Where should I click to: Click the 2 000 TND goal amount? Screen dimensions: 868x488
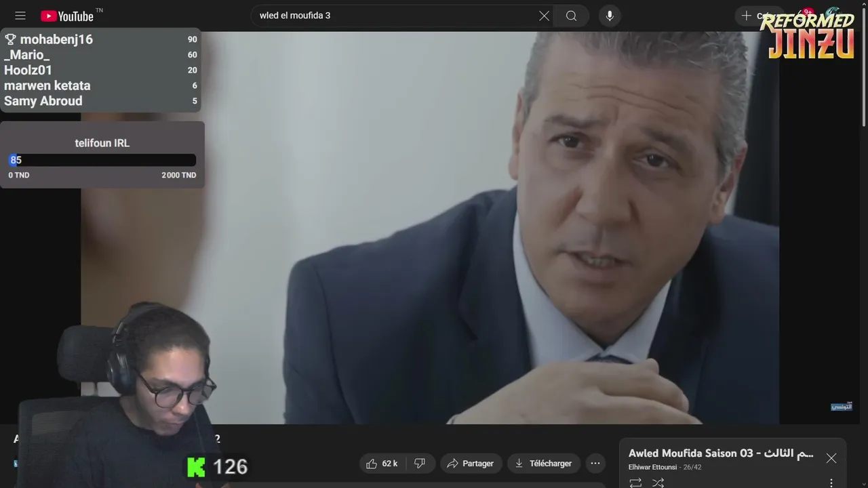click(178, 175)
